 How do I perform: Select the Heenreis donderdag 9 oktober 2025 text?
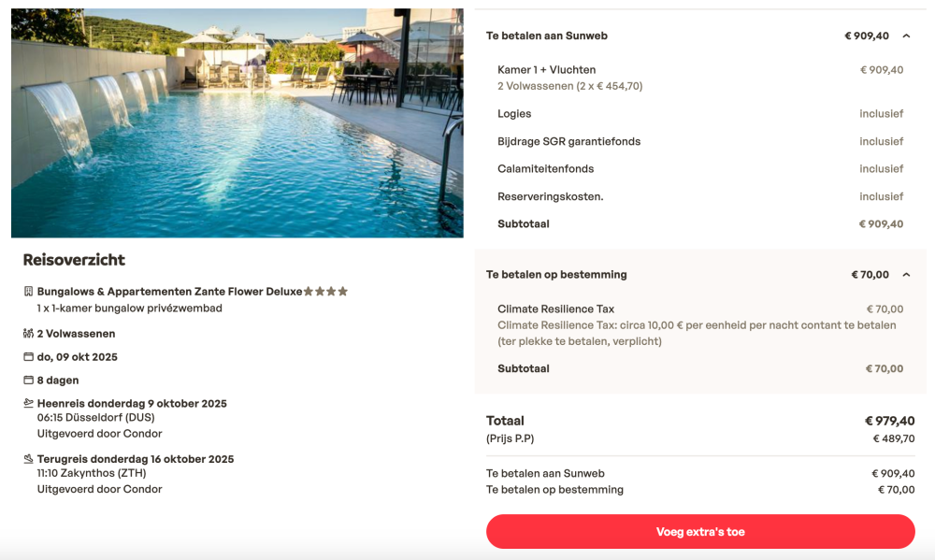(132, 404)
